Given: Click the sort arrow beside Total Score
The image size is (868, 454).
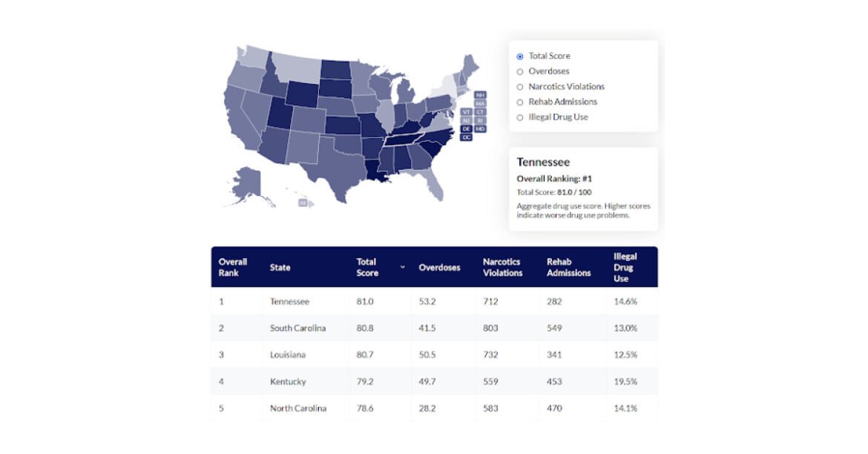Looking at the screenshot, I should tap(403, 267).
